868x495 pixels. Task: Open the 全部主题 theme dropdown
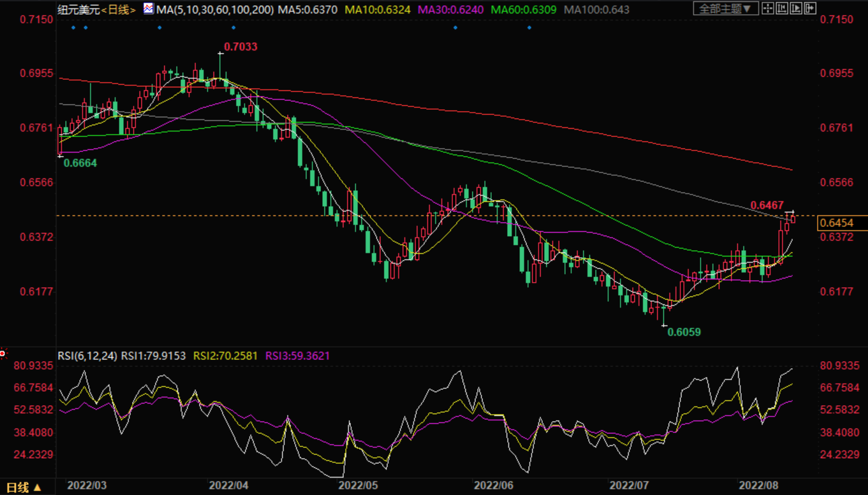(x=725, y=9)
